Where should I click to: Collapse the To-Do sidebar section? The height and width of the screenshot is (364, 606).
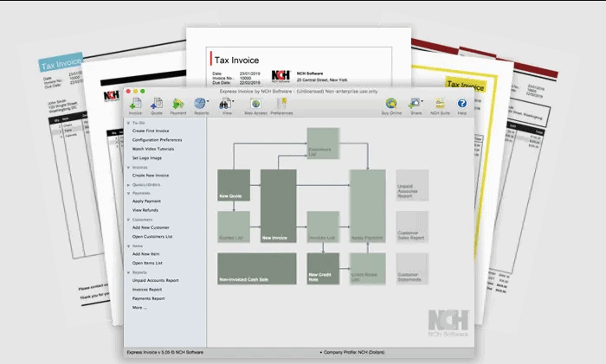(x=129, y=123)
